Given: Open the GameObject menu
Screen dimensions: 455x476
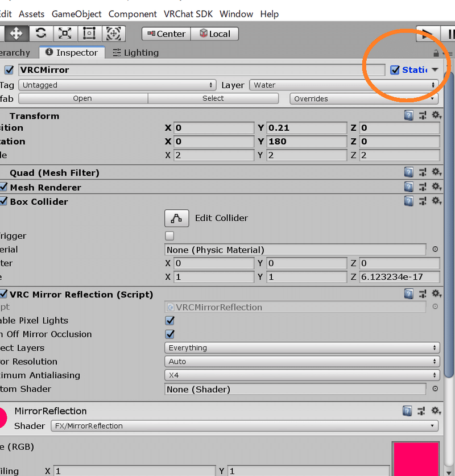Looking at the screenshot, I should pos(76,14).
